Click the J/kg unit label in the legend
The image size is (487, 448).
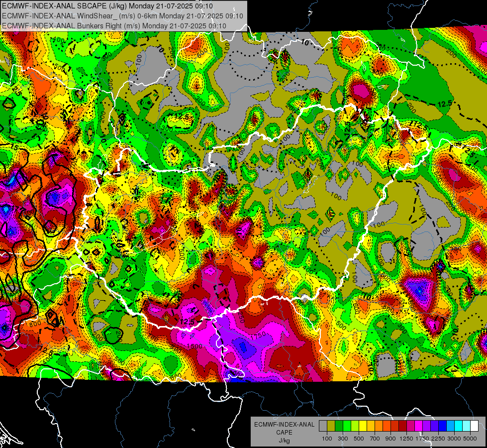pyautogui.click(x=285, y=441)
